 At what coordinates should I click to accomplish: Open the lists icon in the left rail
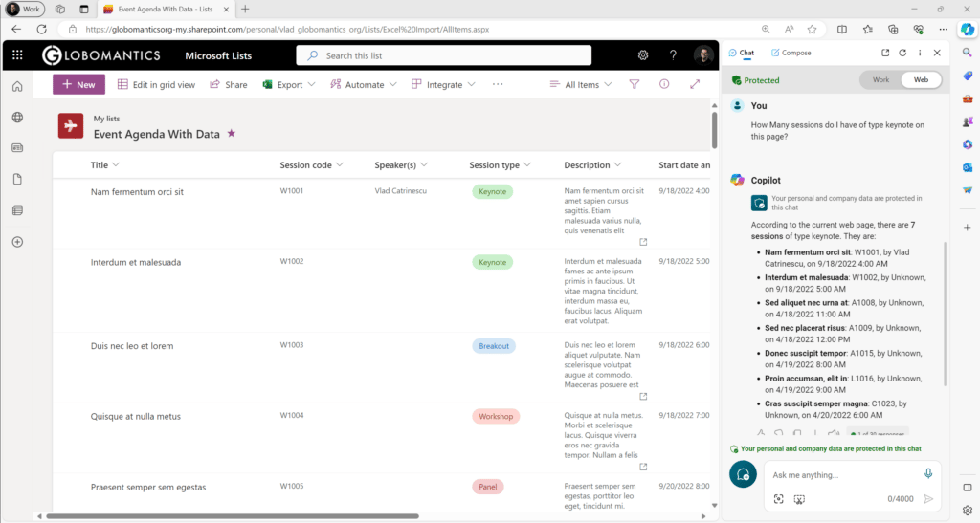(x=17, y=210)
